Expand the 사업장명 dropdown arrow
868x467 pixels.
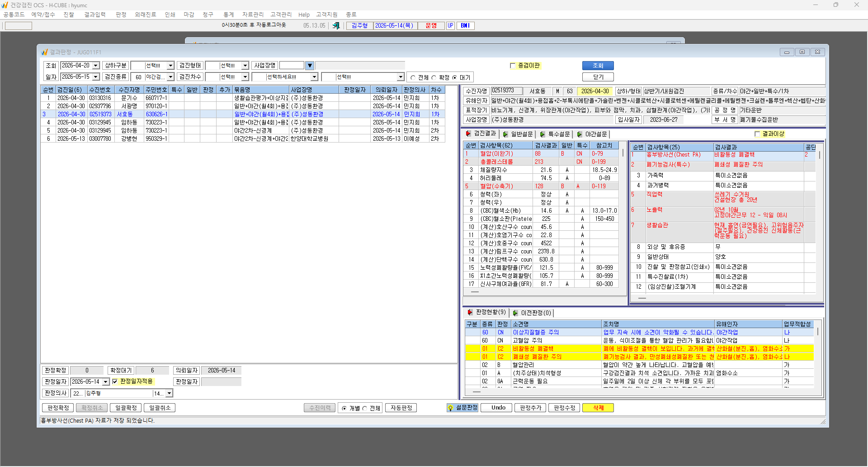(310, 66)
